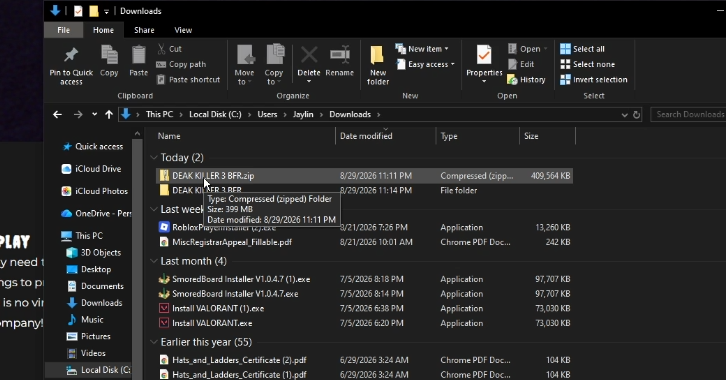Select Documents in the sidebar
726x380 pixels.
[x=96, y=287]
